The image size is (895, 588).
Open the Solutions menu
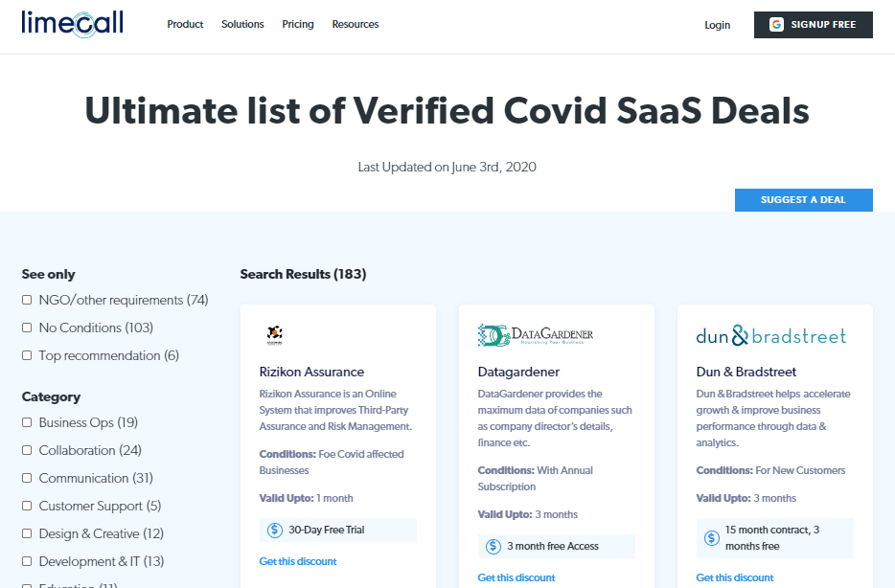coord(242,25)
